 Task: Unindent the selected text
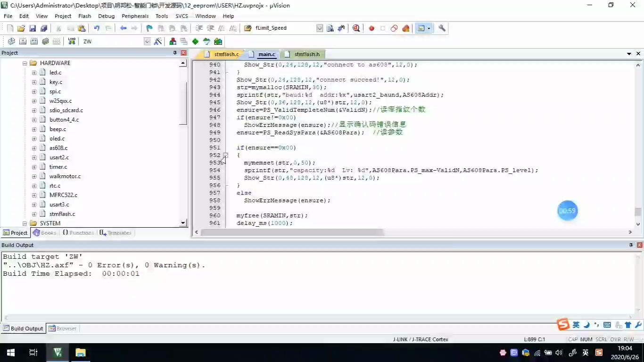click(211, 28)
